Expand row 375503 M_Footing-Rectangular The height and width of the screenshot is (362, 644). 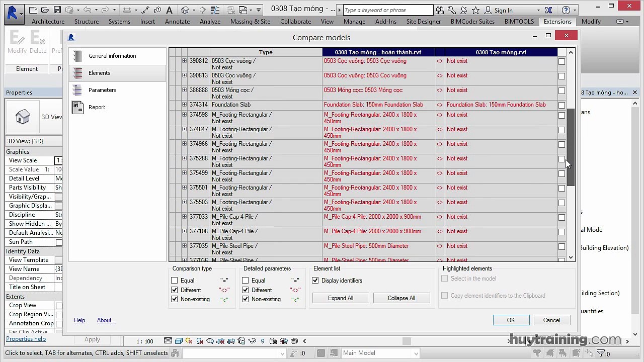pyautogui.click(x=184, y=202)
